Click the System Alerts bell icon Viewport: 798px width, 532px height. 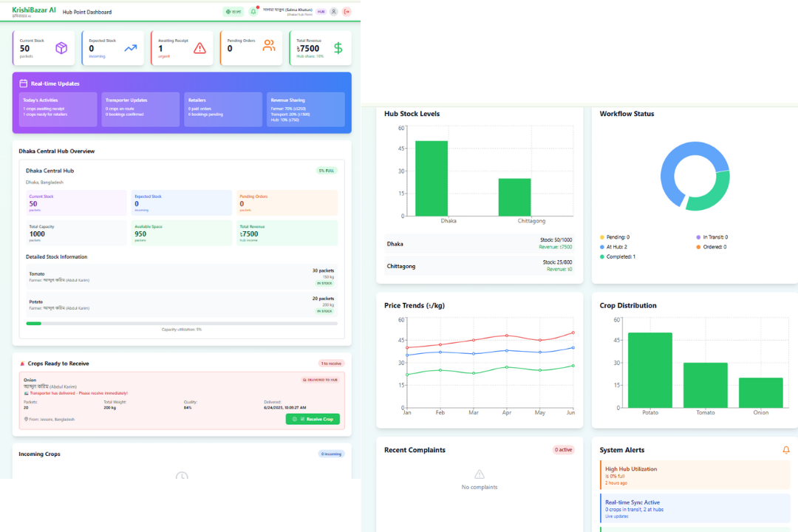coord(786,450)
